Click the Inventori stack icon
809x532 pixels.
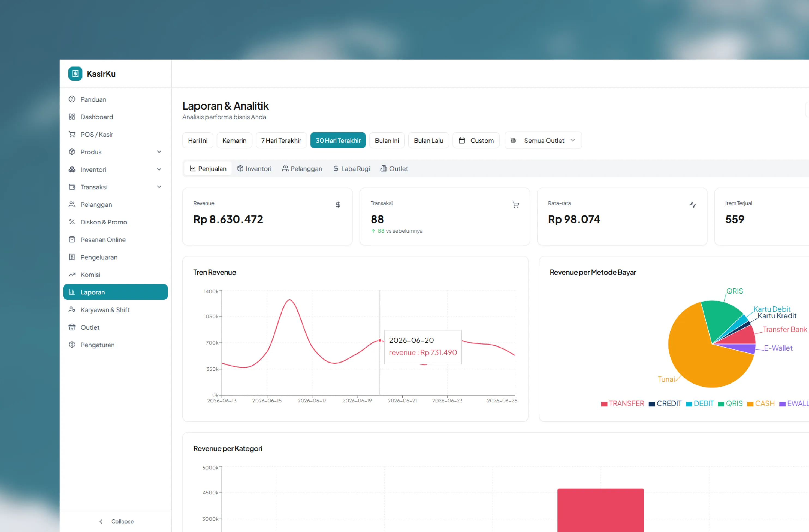[72, 169]
